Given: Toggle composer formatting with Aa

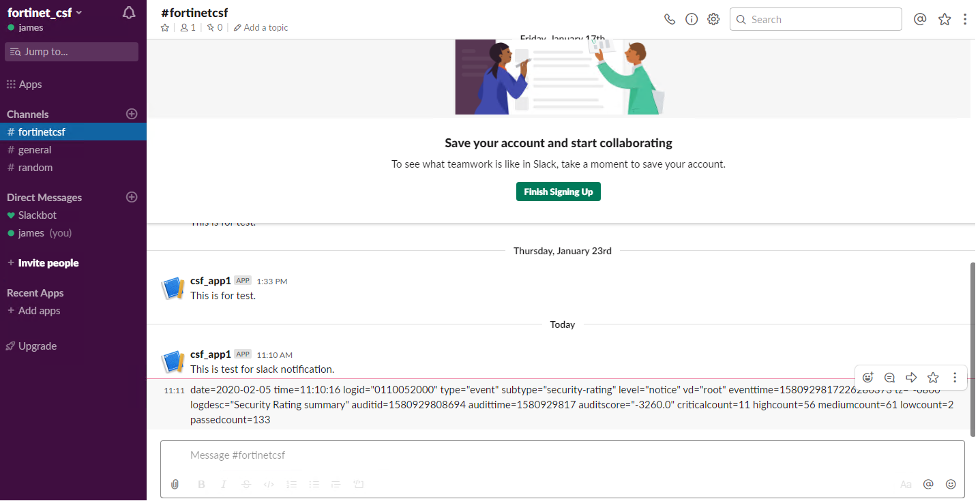Looking at the screenshot, I should (x=906, y=484).
